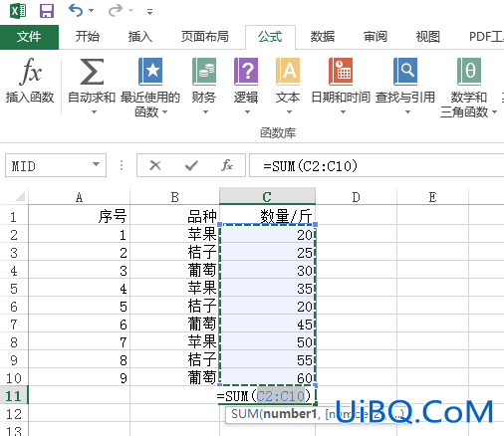
Task: Expand the 查找与引用 dropdown arrow
Action: pos(407,112)
